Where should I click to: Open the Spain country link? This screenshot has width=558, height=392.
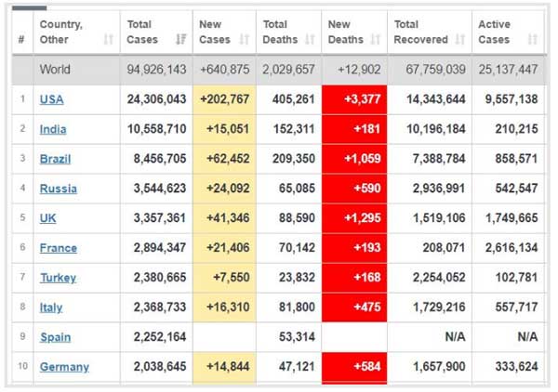(x=55, y=337)
